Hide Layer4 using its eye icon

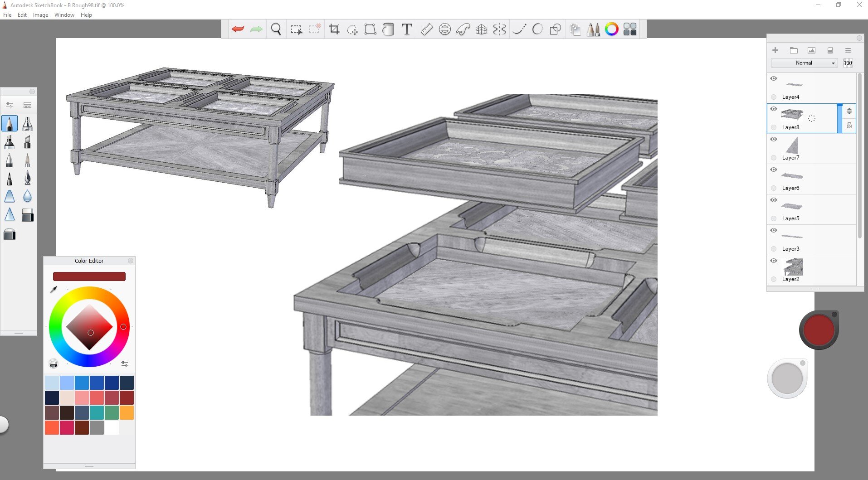click(x=774, y=78)
